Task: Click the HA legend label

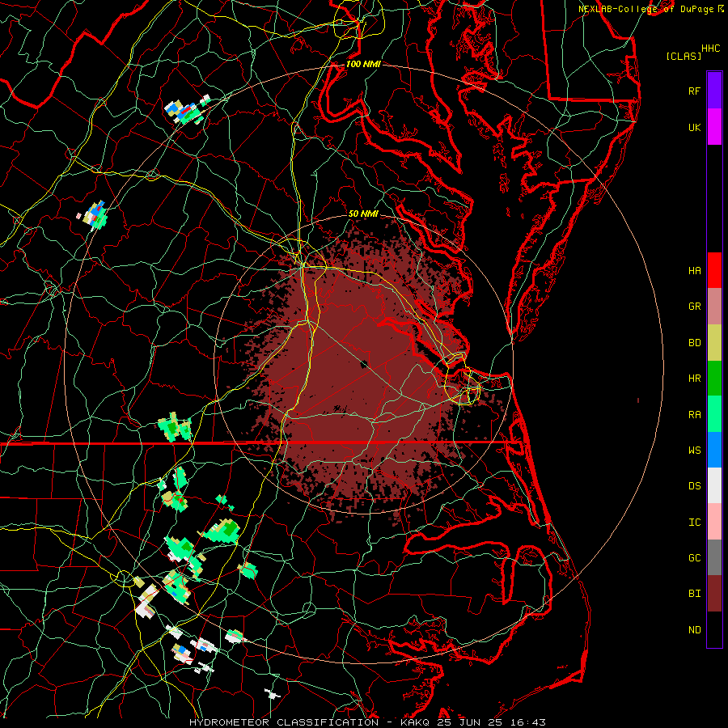Action: click(x=694, y=270)
